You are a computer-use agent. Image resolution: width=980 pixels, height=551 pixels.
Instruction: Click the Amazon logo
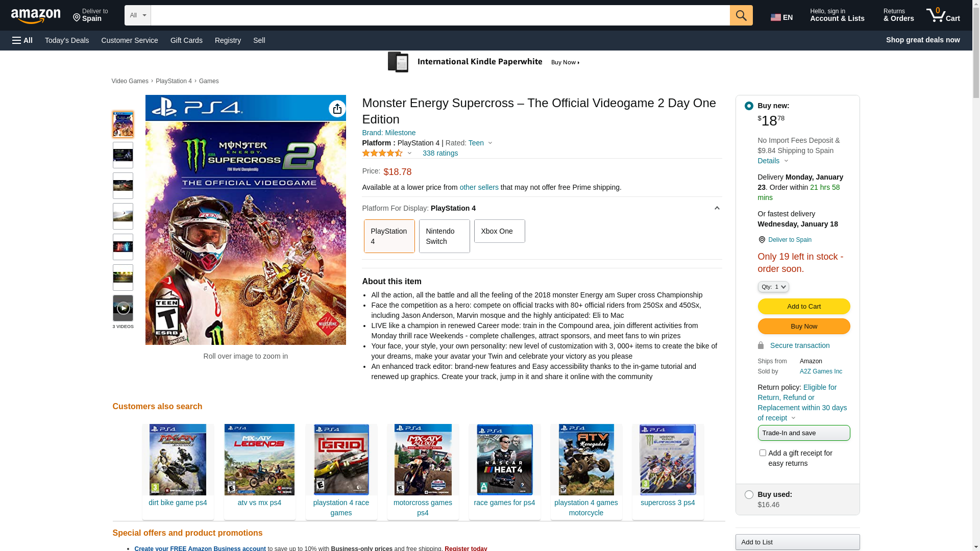point(36,16)
